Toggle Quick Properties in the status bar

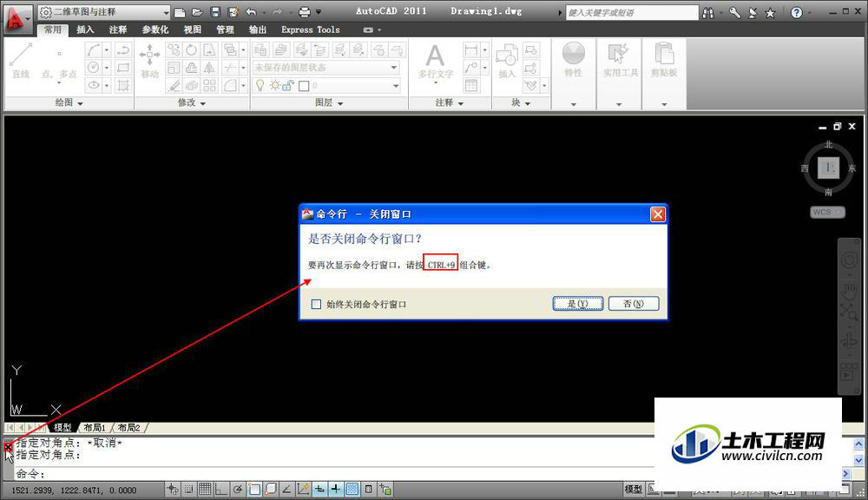369,489
